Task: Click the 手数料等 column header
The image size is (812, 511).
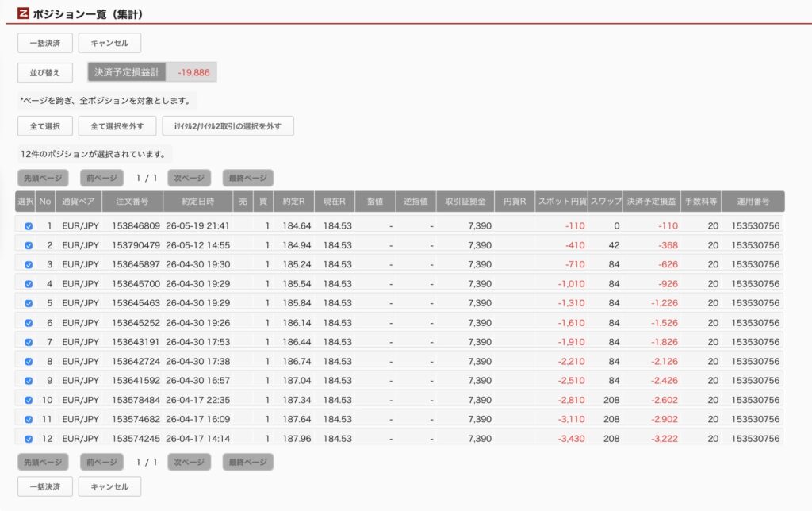Action: [701, 201]
